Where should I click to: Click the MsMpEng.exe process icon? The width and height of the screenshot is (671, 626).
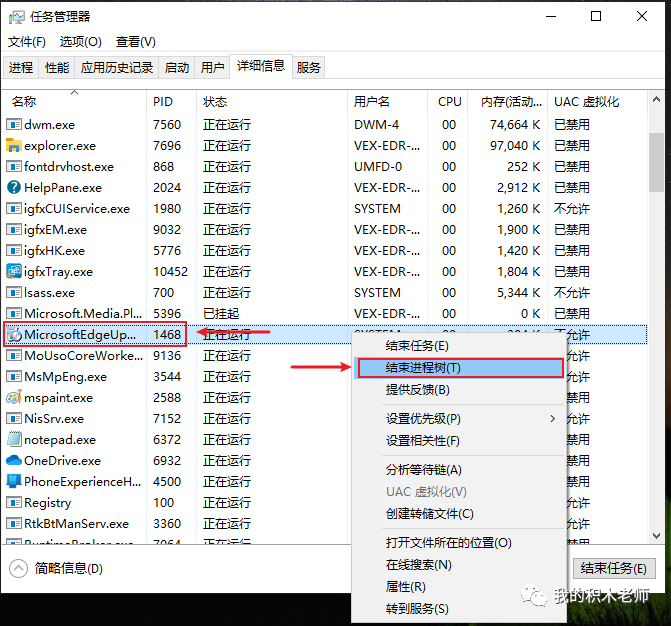(x=14, y=376)
